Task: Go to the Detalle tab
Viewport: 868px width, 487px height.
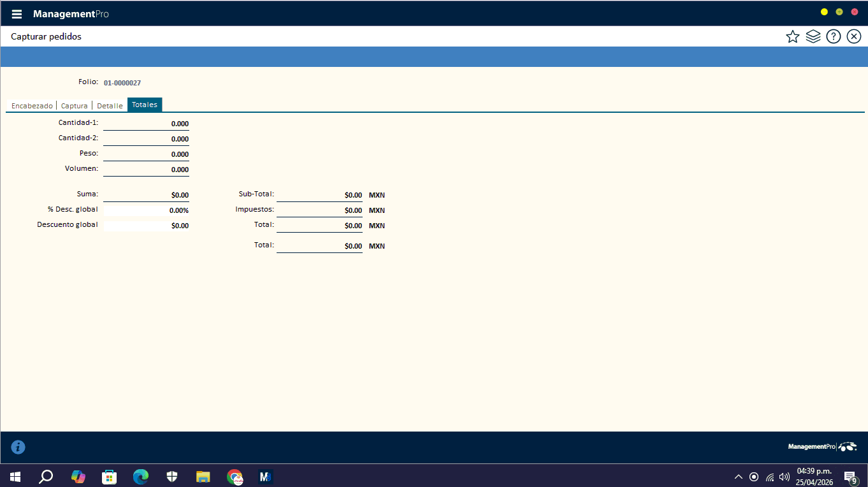Action: 110,106
